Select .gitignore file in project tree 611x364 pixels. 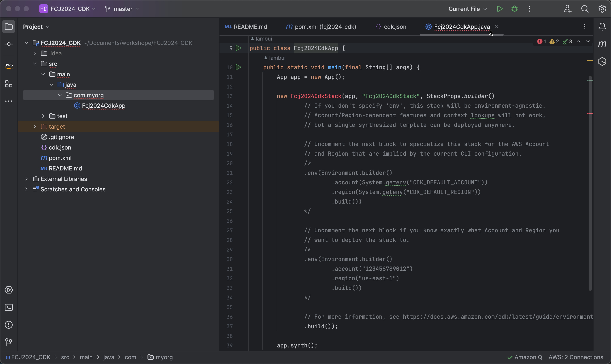61,137
